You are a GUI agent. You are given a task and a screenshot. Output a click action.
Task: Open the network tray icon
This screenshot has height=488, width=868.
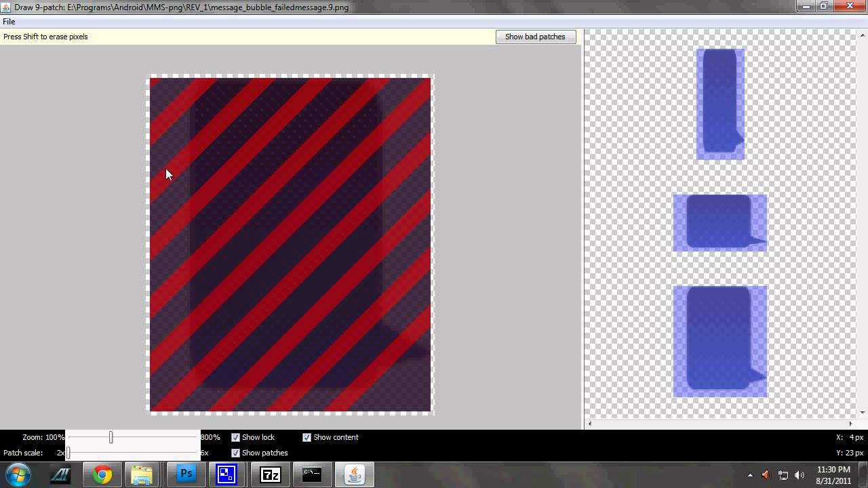point(783,475)
